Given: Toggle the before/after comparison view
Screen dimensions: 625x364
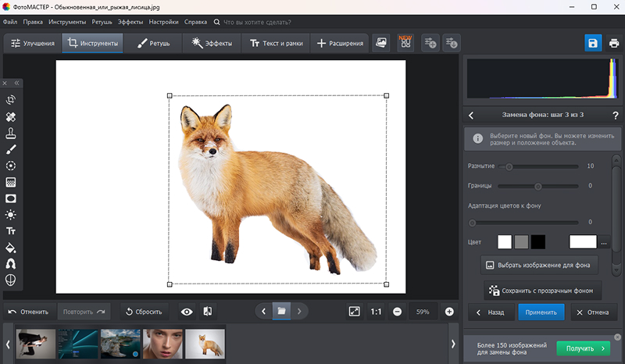Looking at the screenshot, I should pos(208,311).
